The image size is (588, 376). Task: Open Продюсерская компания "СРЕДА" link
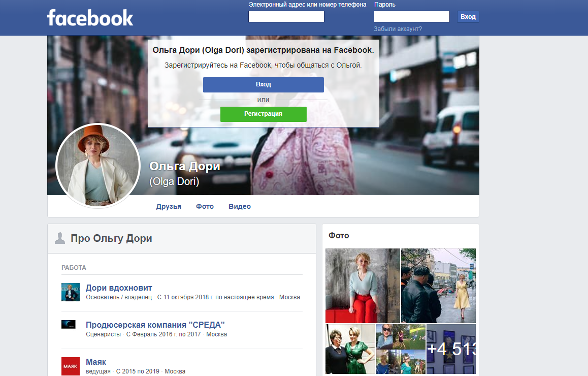(x=155, y=325)
